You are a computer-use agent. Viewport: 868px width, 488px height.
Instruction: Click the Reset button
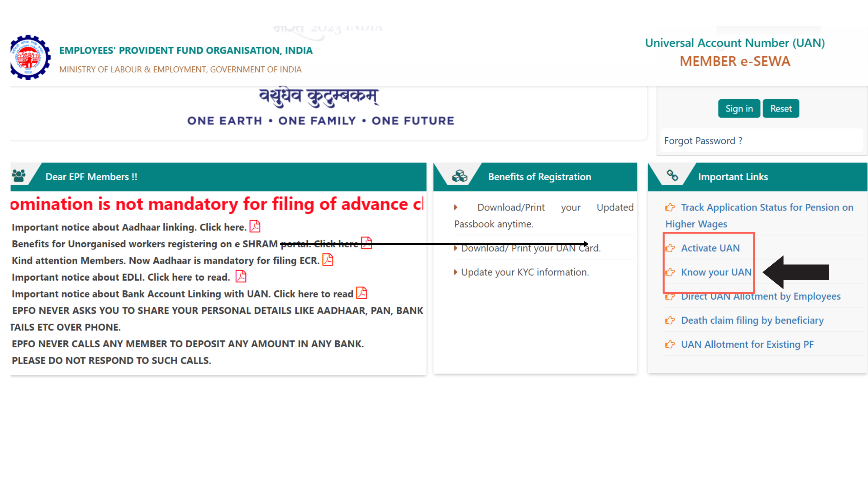pos(781,108)
